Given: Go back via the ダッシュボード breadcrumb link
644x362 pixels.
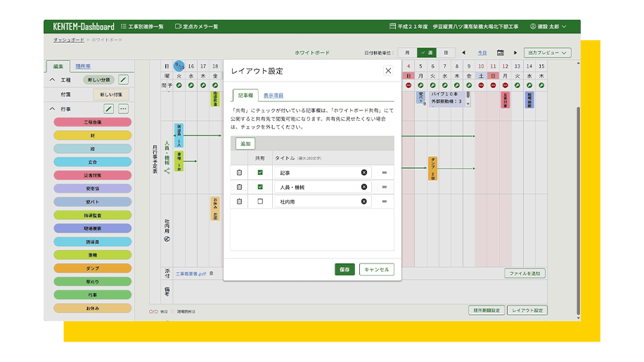Looking at the screenshot, I should 69,40.
